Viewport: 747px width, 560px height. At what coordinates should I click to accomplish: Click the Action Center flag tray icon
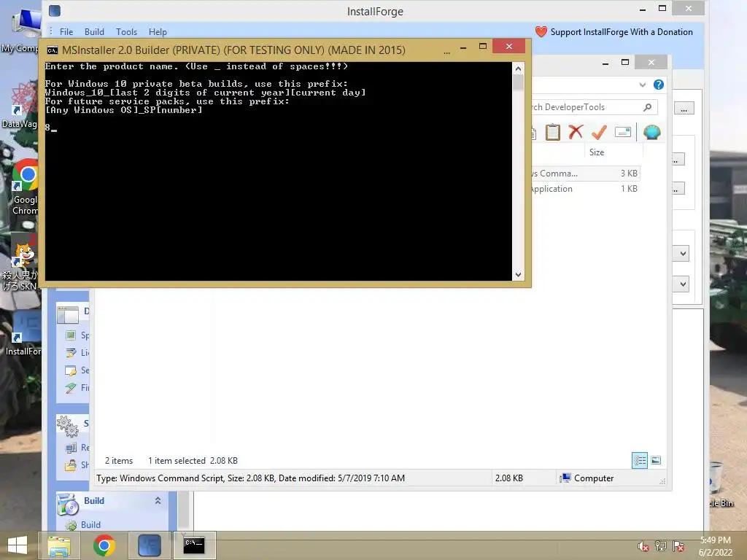coord(678,546)
